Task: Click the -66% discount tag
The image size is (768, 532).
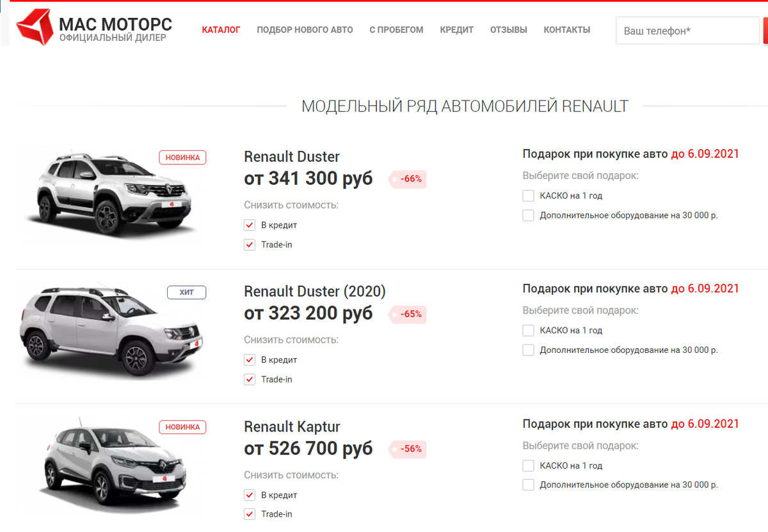Action: pyautogui.click(x=408, y=179)
